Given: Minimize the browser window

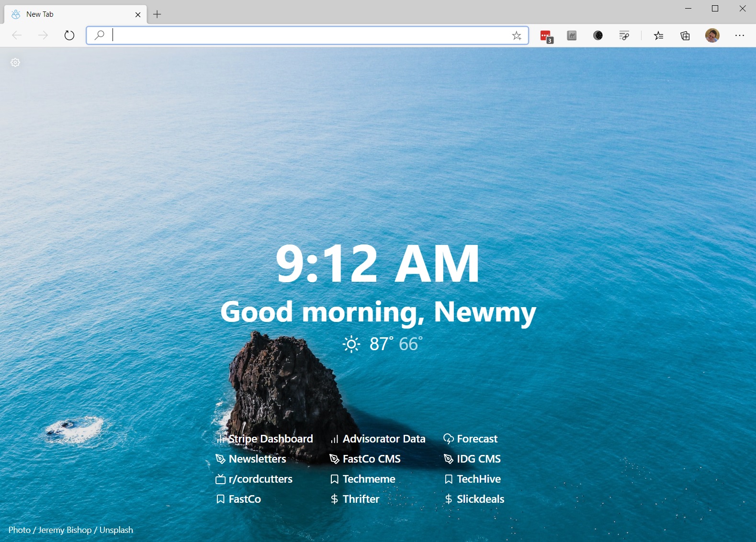Looking at the screenshot, I should pyautogui.click(x=688, y=9).
